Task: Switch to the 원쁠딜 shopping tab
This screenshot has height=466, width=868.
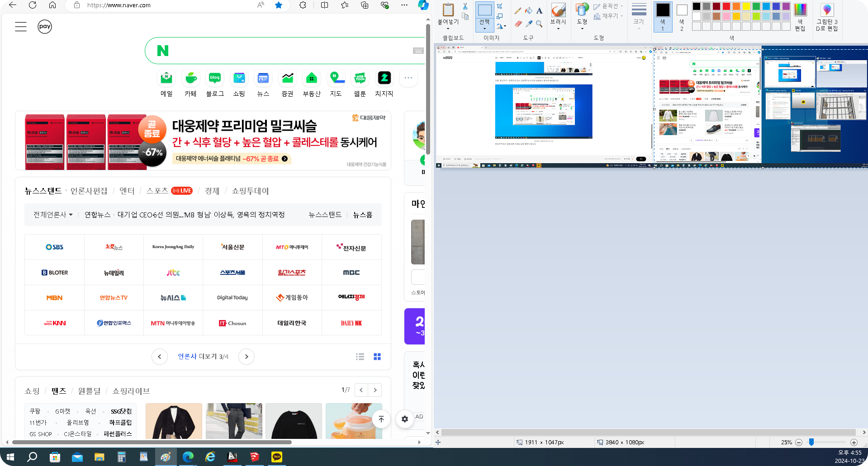Action: (x=90, y=391)
